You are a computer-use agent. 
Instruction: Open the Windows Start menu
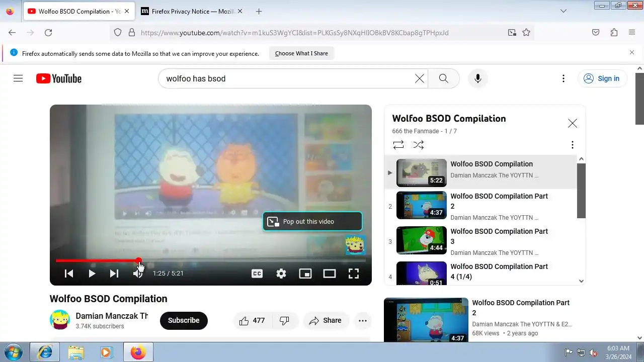tap(13, 352)
